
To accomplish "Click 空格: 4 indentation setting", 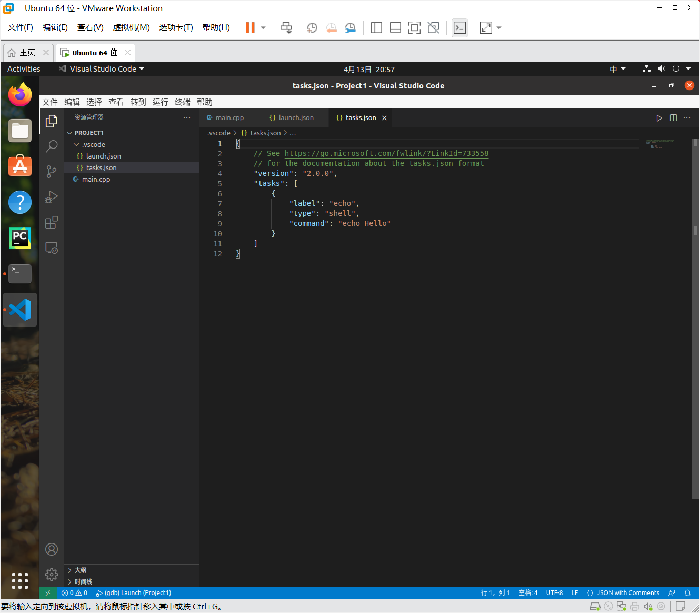I will 528,593.
